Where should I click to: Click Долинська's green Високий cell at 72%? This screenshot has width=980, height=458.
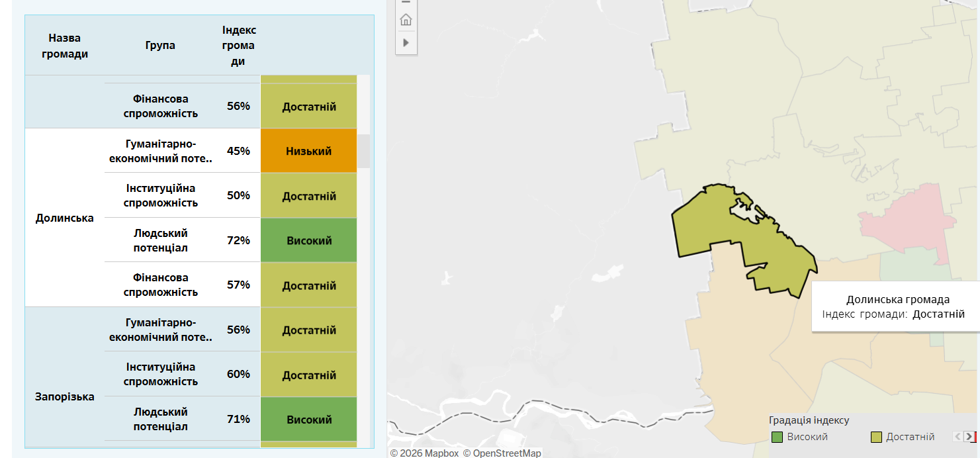(308, 240)
